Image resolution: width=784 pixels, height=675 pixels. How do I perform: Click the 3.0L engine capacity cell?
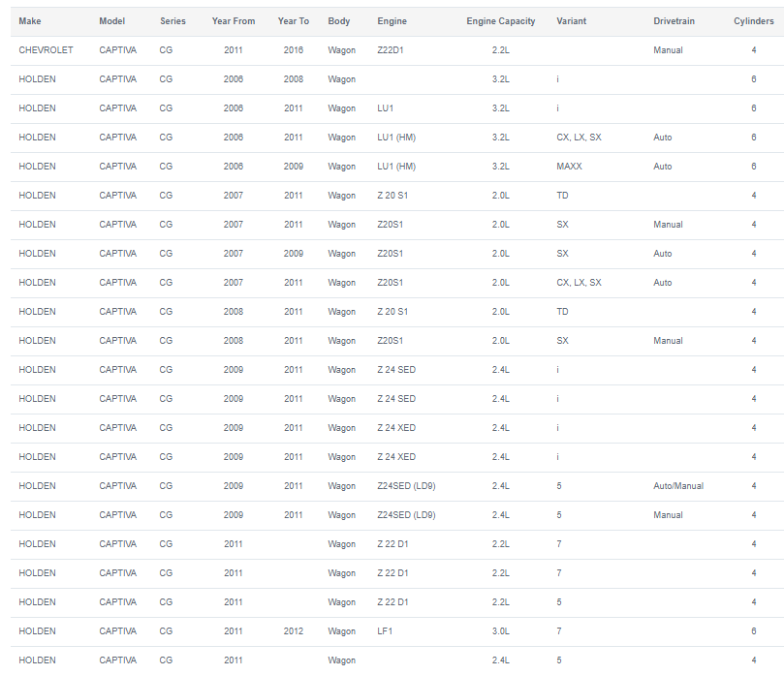[x=500, y=631]
